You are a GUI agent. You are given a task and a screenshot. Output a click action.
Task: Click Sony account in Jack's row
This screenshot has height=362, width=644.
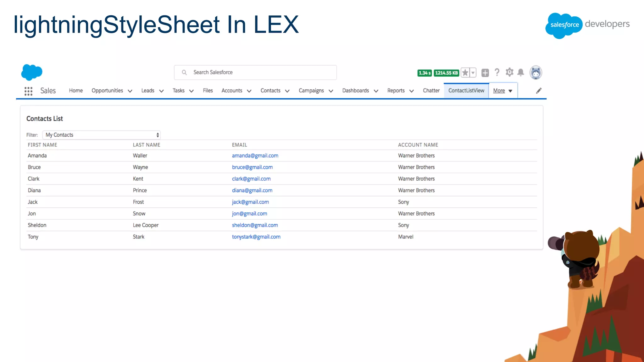click(403, 202)
